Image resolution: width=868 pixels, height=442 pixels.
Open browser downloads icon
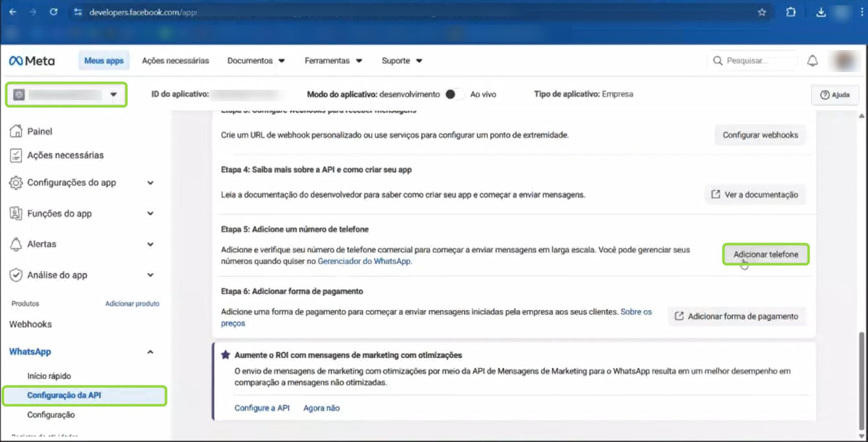(x=821, y=12)
